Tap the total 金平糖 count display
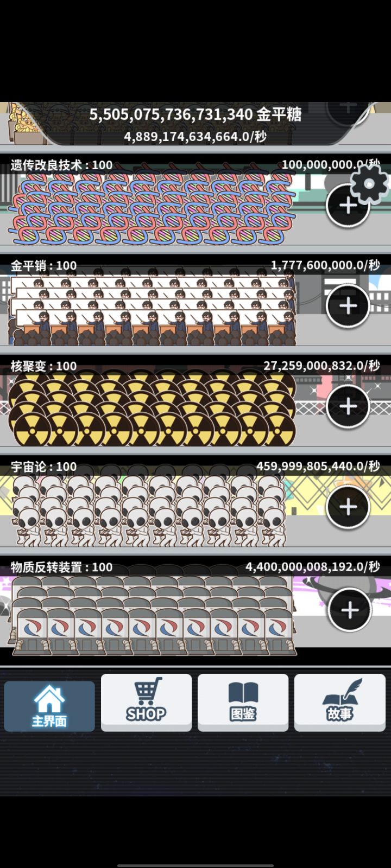The height and width of the screenshot is (868, 391). [x=195, y=114]
